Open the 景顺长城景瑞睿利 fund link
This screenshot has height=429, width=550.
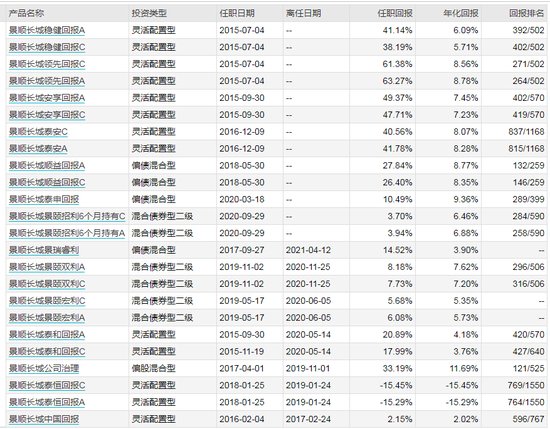tap(44, 250)
